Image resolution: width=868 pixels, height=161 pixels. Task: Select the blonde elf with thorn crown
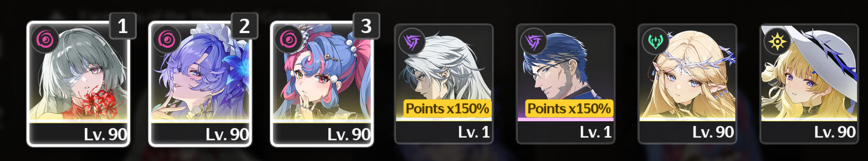coord(687,84)
